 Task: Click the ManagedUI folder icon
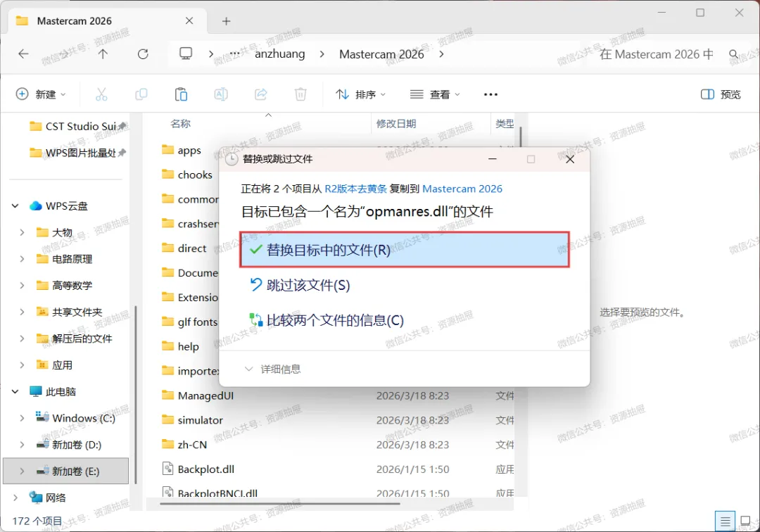[167, 395]
